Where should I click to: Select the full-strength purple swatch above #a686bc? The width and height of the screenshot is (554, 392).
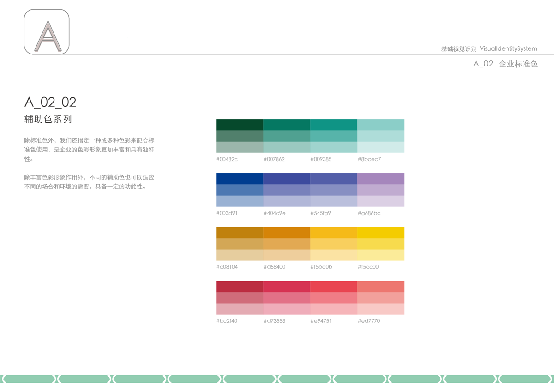pos(381,179)
